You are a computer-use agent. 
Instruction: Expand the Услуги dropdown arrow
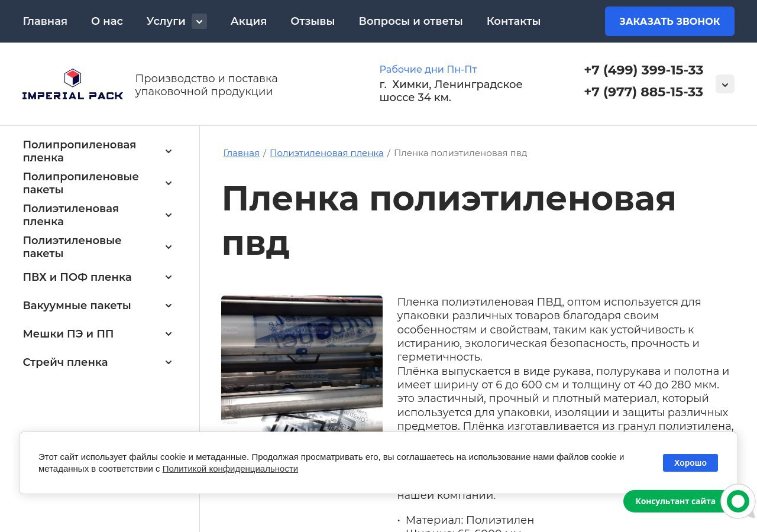point(199,21)
